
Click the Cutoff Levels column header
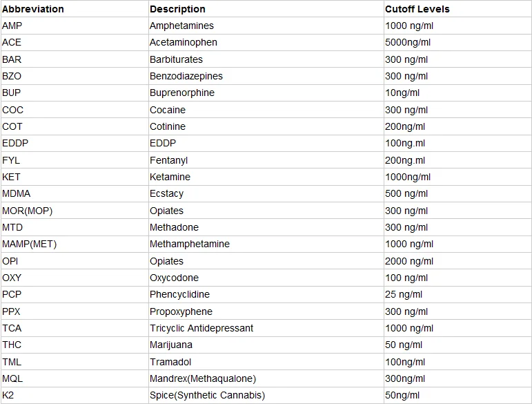coord(417,9)
